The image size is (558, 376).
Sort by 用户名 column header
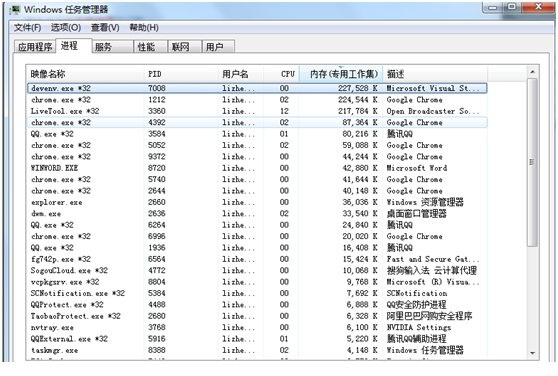coord(241,74)
